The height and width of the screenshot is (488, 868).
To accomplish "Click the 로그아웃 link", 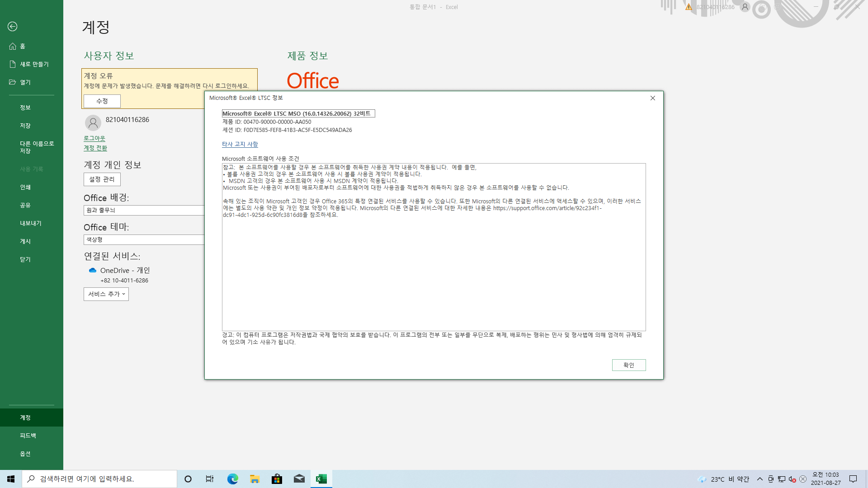I will click(94, 138).
